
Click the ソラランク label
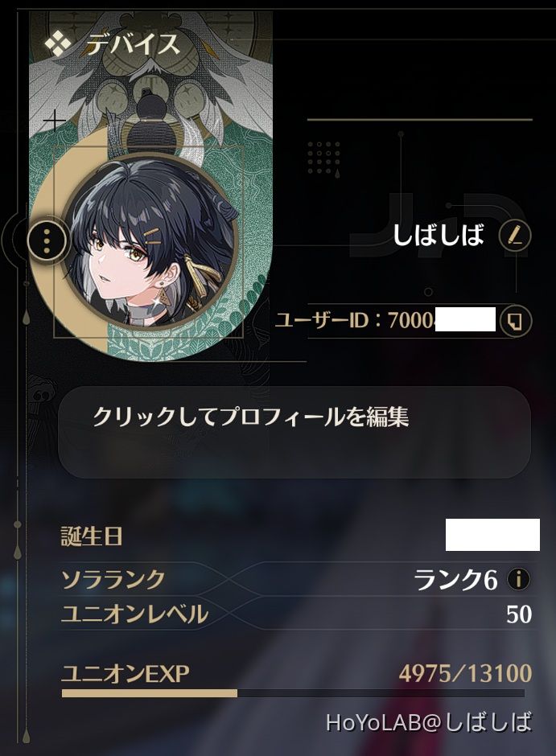tap(113, 578)
